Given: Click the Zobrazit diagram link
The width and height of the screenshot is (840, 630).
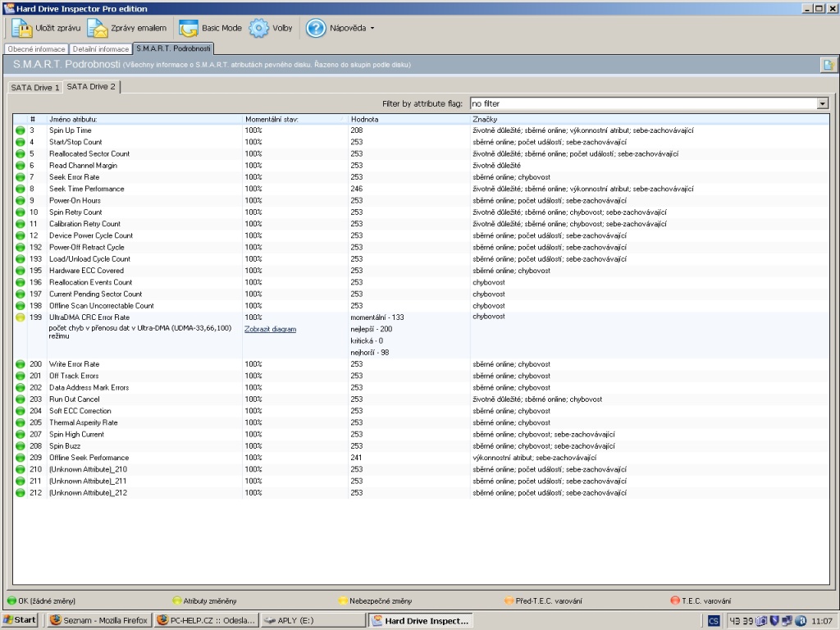Looking at the screenshot, I should 270,329.
